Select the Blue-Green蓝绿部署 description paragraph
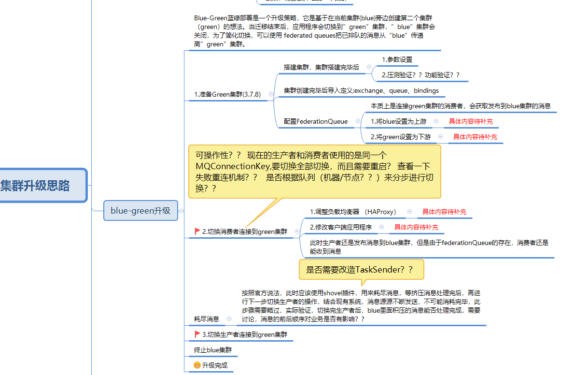The image size is (588, 375). pyautogui.click(x=315, y=31)
